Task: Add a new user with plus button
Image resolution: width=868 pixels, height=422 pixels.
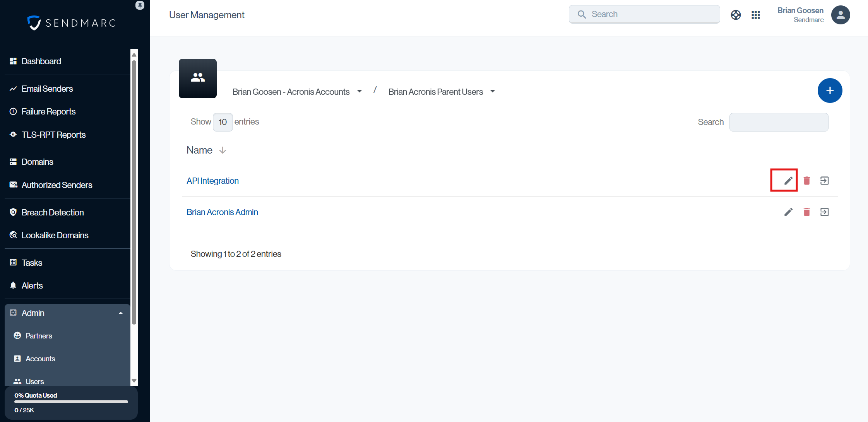Action: click(830, 91)
